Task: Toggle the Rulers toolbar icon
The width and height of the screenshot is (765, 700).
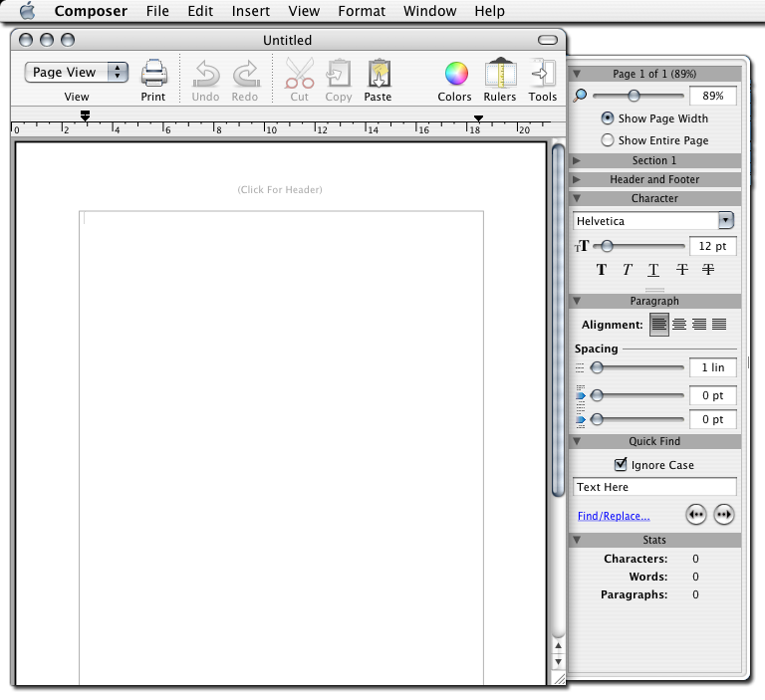Action: 500,73
